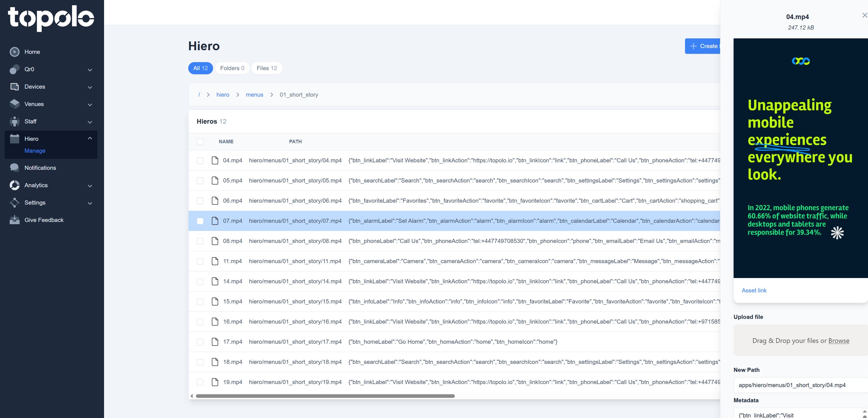
Task: Select the Folders 0 filter tab
Action: (x=232, y=68)
